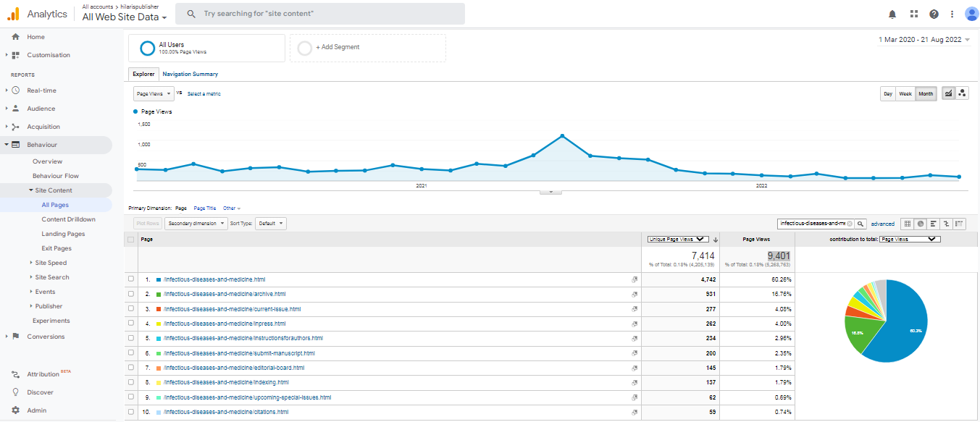Set the graph interval to Week
This screenshot has height=422, width=980.
click(x=905, y=94)
